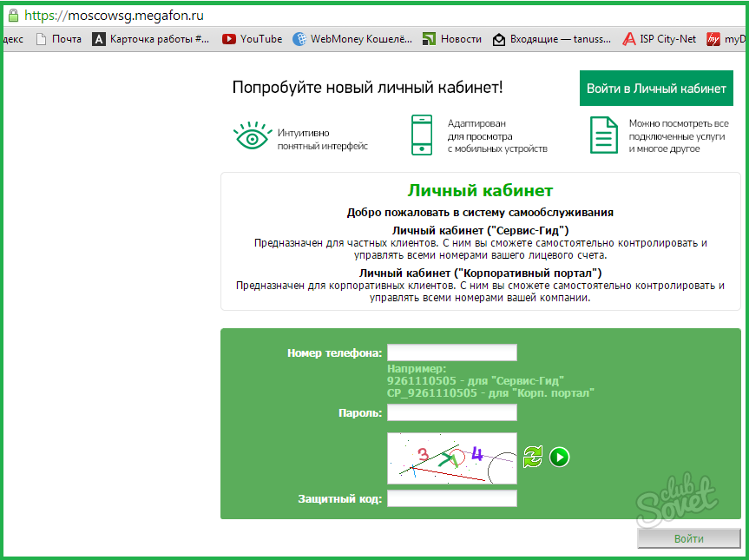Click the Интуитивно понятный интерфейс caption

pos(323,140)
